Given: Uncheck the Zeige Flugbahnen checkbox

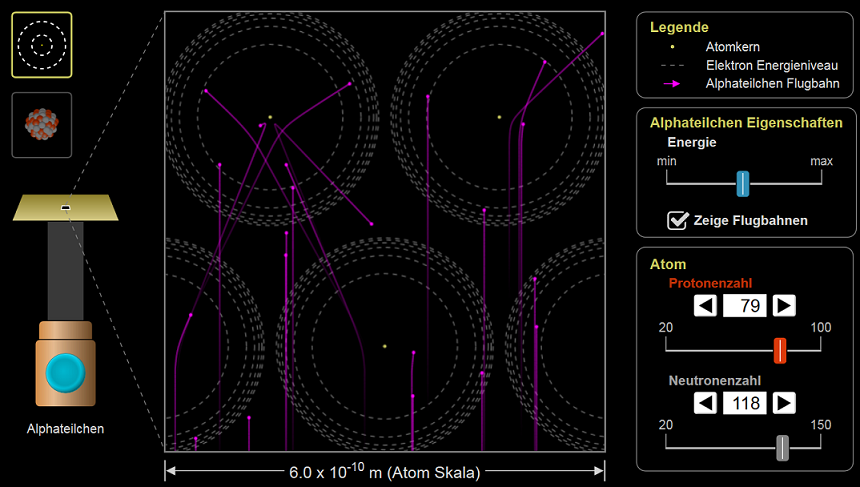Looking at the screenshot, I should point(677,220).
